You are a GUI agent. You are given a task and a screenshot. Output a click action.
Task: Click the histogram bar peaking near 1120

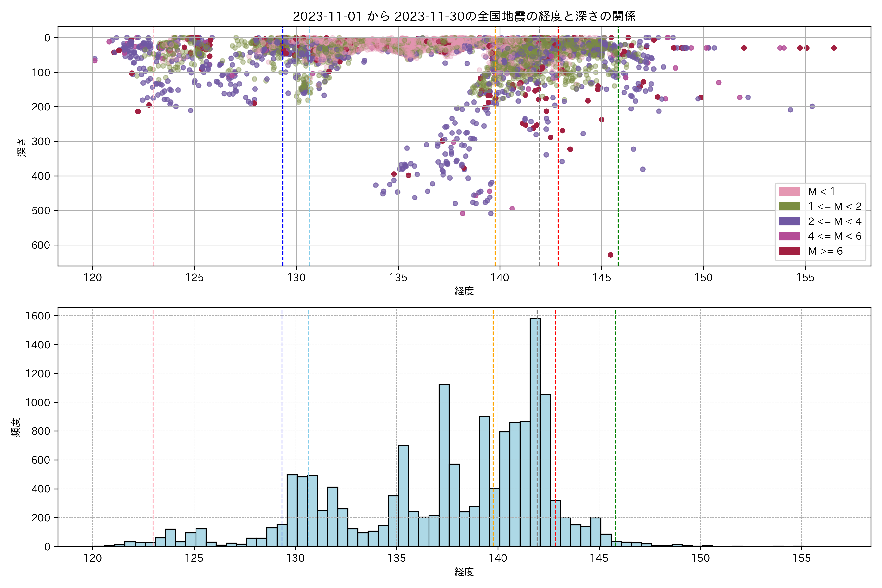click(x=444, y=465)
